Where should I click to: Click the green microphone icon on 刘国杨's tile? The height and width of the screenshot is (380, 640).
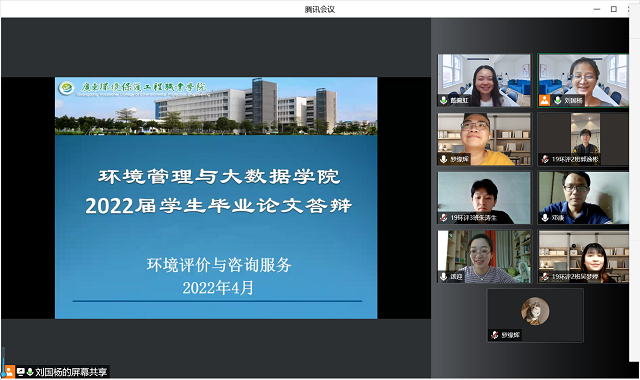(x=557, y=100)
